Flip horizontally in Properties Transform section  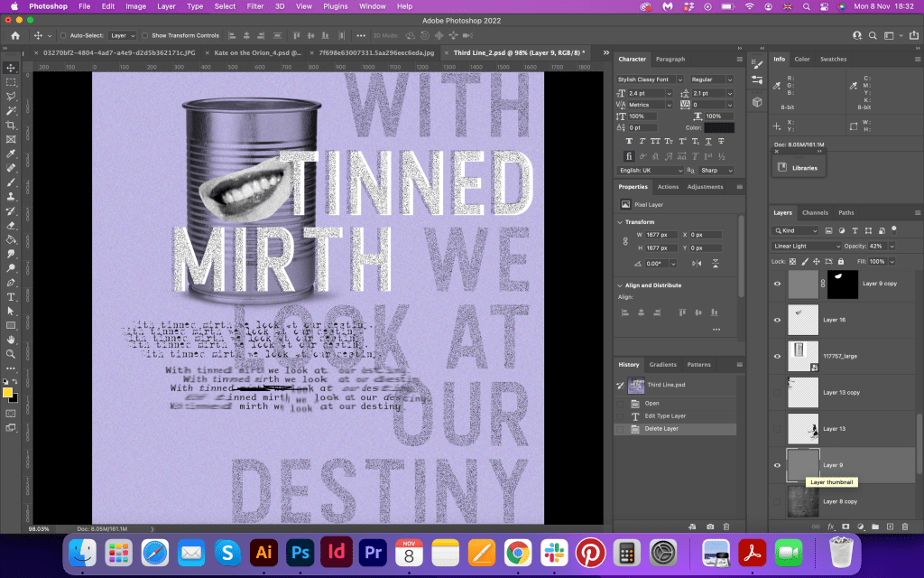point(696,263)
